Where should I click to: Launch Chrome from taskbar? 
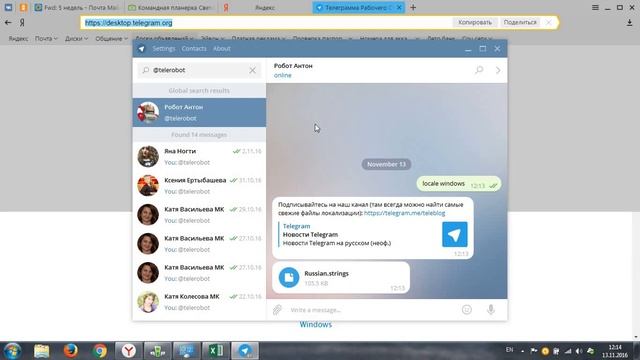(x=99, y=351)
